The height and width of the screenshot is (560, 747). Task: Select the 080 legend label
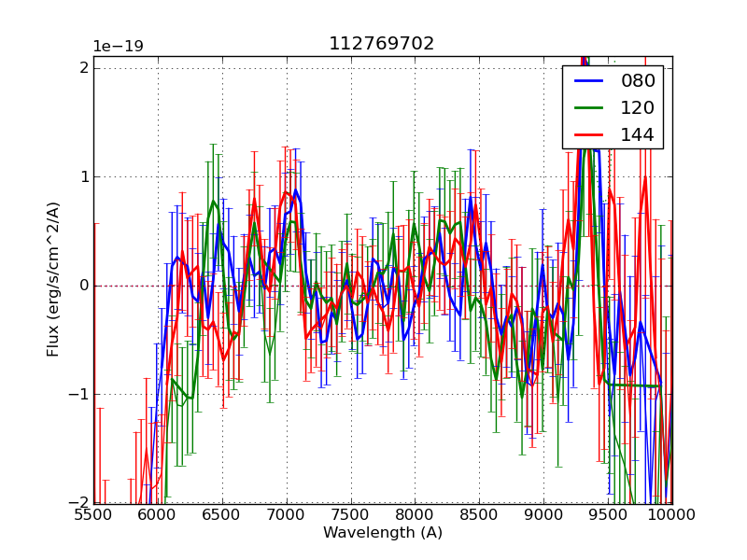pyautogui.click(x=638, y=81)
